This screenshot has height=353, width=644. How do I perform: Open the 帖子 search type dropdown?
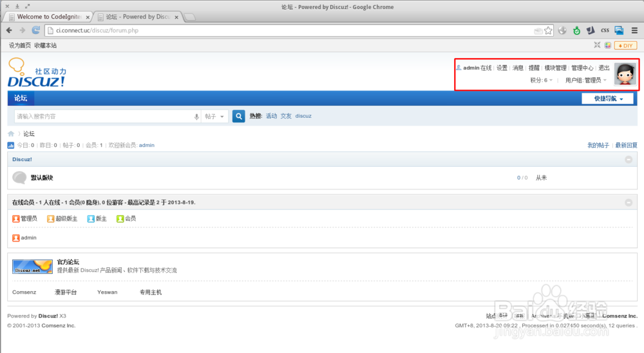tap(215, 117)
